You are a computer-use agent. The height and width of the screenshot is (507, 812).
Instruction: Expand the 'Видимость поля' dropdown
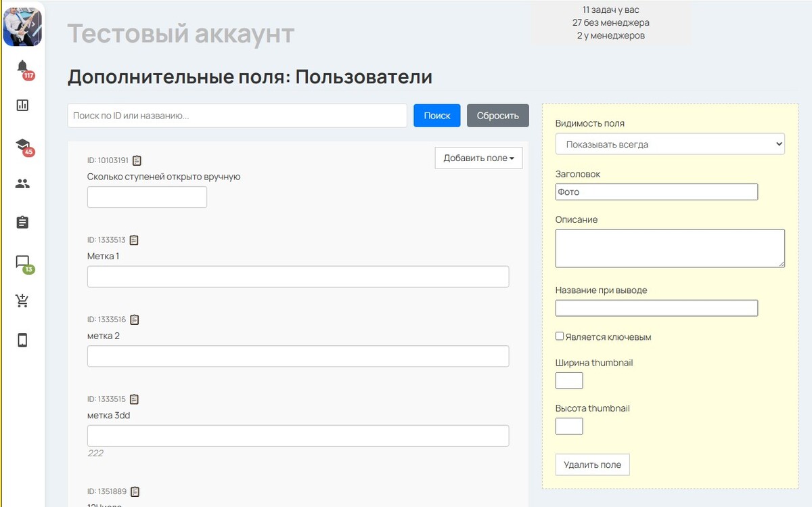(669, 144)
